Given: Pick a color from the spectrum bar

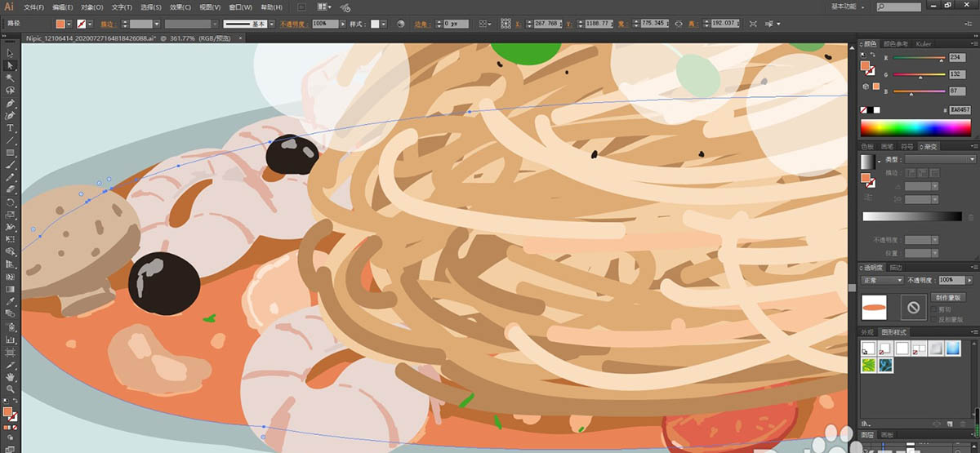Looking at the screenshot, I should pyautogui.click(x=917, y=129).
